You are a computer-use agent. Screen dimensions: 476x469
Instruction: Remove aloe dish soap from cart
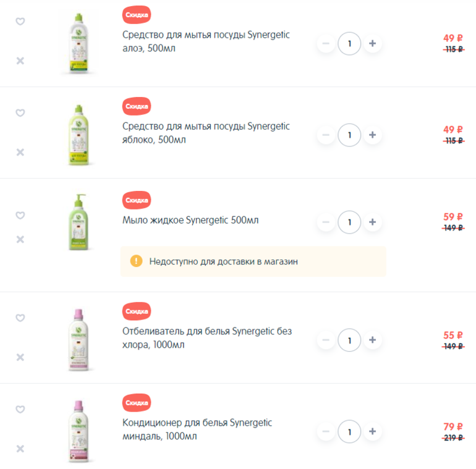pyautogui.click(x=20, y=61)
